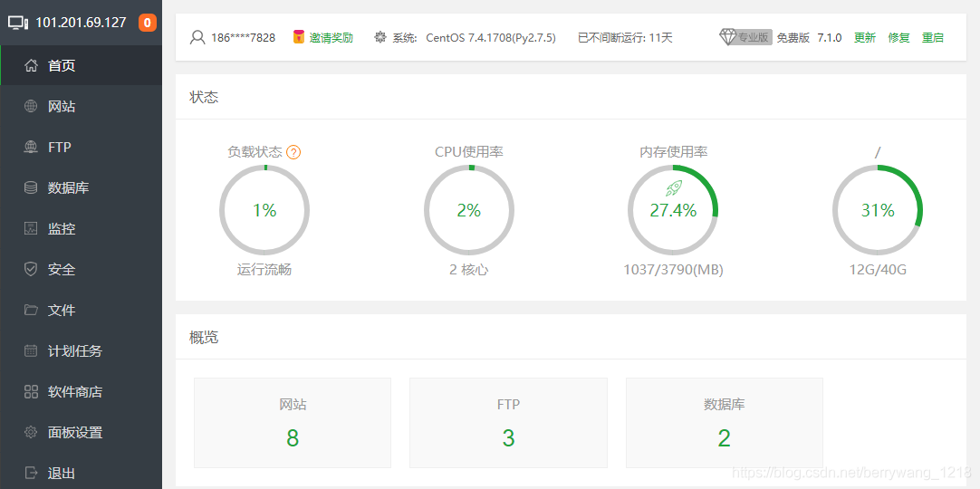980x489 pixels.
Task: Open the 网站 globe icon
Action: tap(31, 106)
